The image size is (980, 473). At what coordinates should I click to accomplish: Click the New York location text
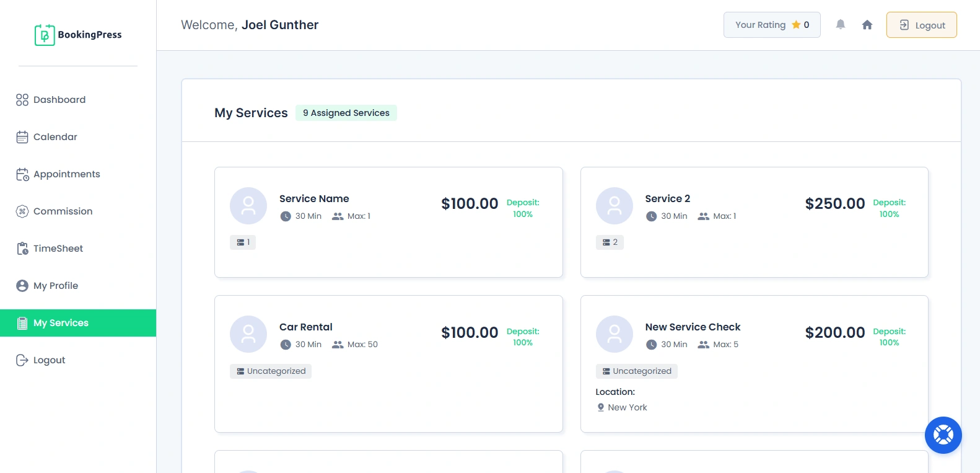tap(628, 407)
